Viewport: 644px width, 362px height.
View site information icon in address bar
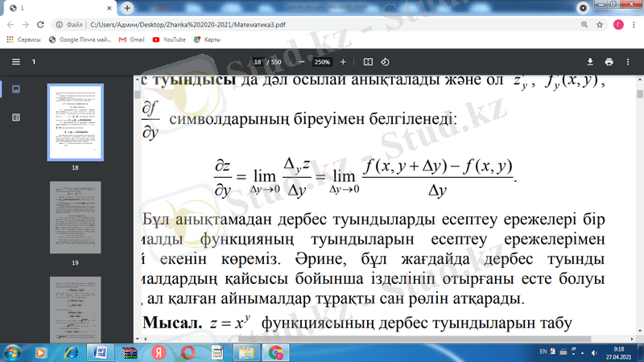click(x=59, y=25)
